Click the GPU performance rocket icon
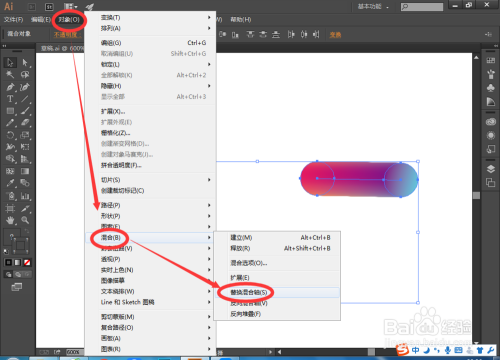This screenshot has height=360, width=500. pyautogui.click(x=89, y=7)
